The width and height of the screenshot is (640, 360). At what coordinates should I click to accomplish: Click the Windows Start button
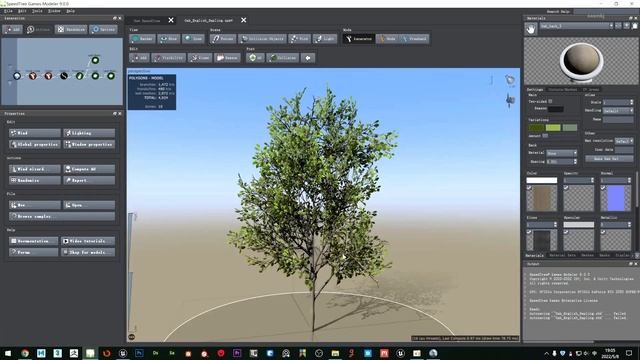pos(8,353)
